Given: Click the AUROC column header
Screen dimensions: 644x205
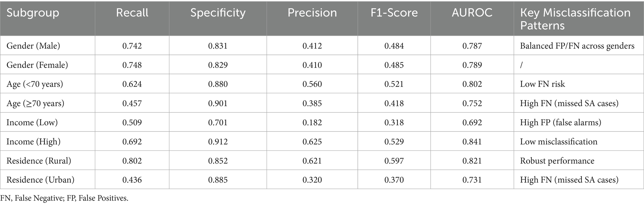Looking at the screenshot, I should [472, 13].
